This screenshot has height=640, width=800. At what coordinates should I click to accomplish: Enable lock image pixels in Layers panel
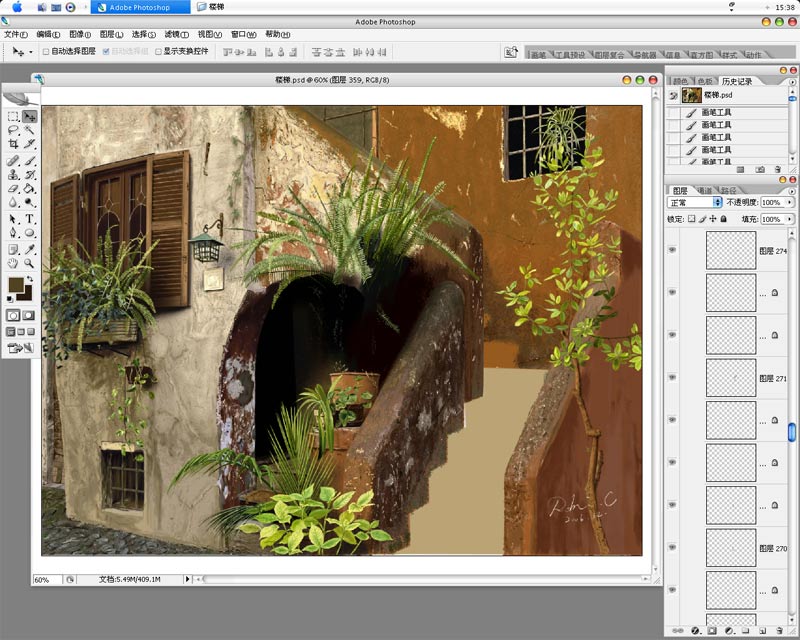click(x=703, y=219)
